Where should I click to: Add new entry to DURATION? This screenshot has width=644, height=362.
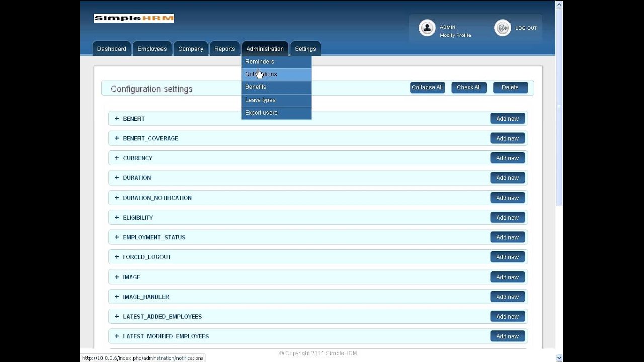tap(508, 178)
